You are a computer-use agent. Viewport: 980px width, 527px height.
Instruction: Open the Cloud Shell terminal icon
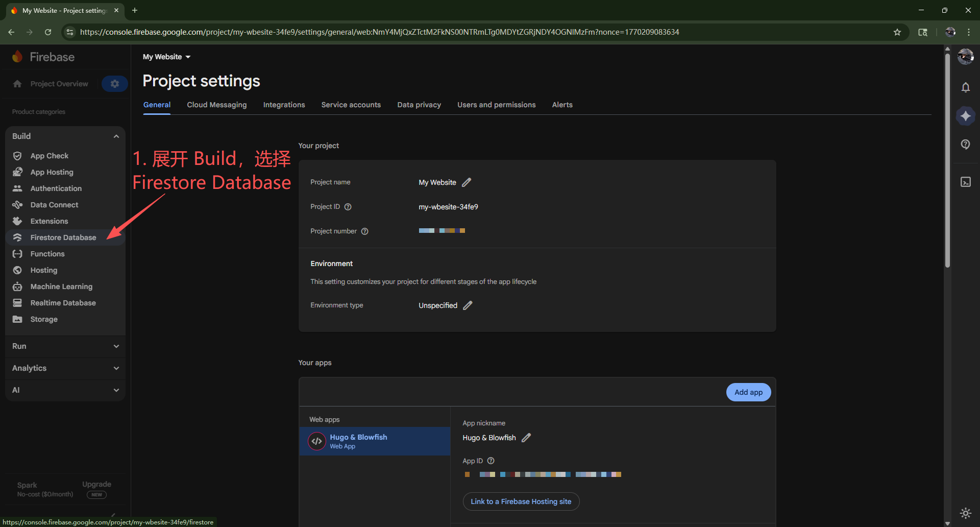(x=965, y=182)
